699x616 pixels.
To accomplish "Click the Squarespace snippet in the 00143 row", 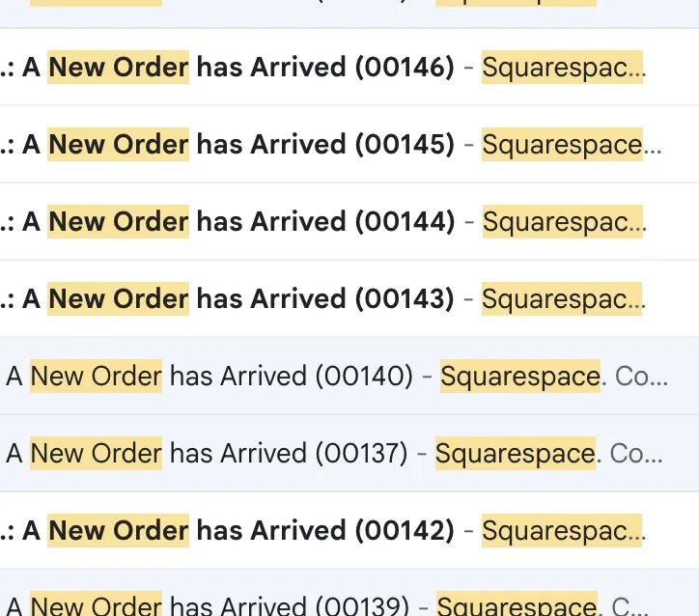I will [x=560, y=299].
